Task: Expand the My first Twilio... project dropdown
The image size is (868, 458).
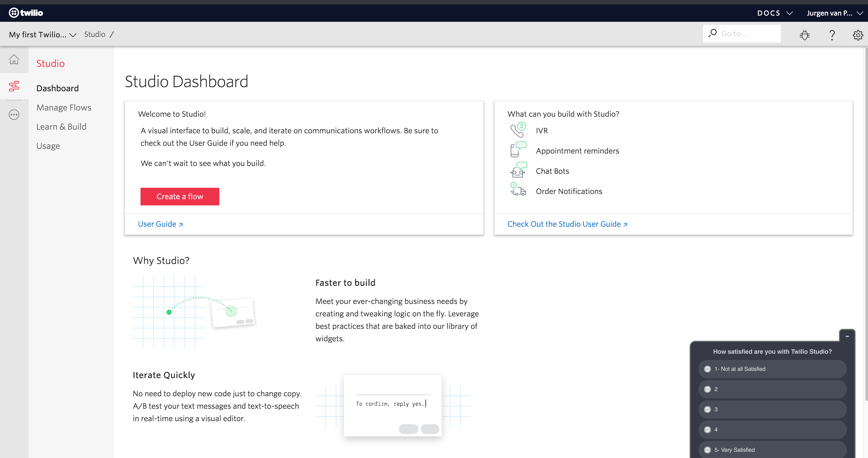Action: coord(43,34)
